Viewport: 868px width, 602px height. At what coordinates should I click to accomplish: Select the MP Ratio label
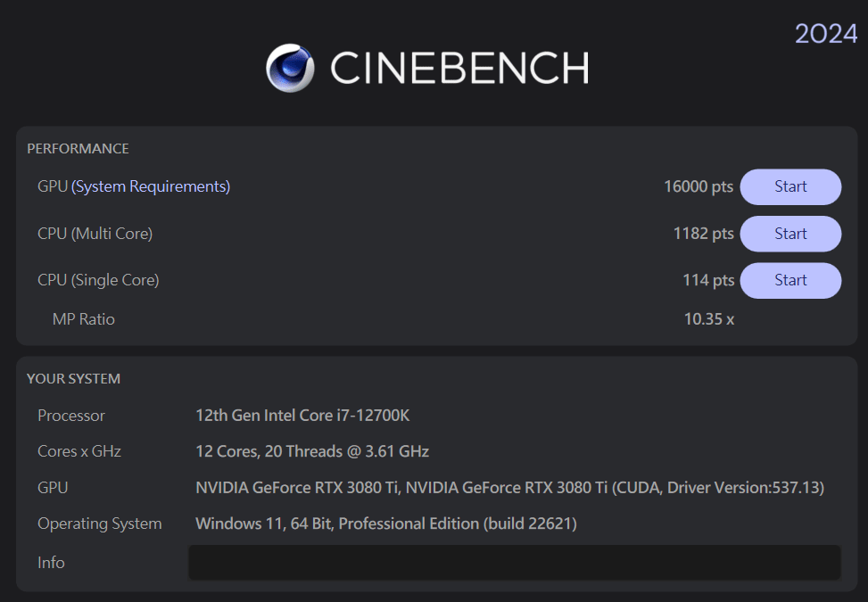tap(83, 318)
